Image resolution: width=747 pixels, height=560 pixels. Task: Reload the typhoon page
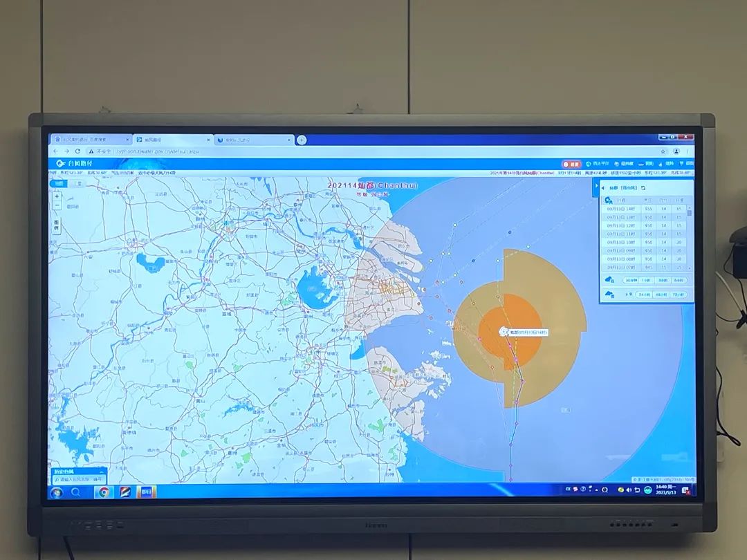(77, 151)
